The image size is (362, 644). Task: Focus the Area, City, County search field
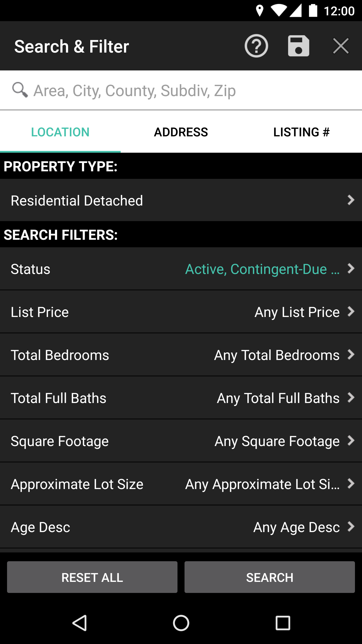pos(181,90)
